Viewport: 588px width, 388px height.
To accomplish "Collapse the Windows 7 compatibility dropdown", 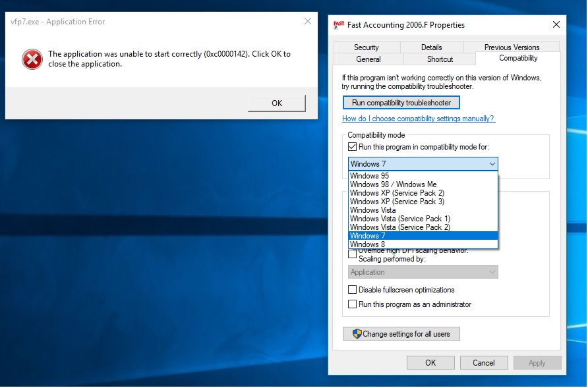I will (492, 164).
